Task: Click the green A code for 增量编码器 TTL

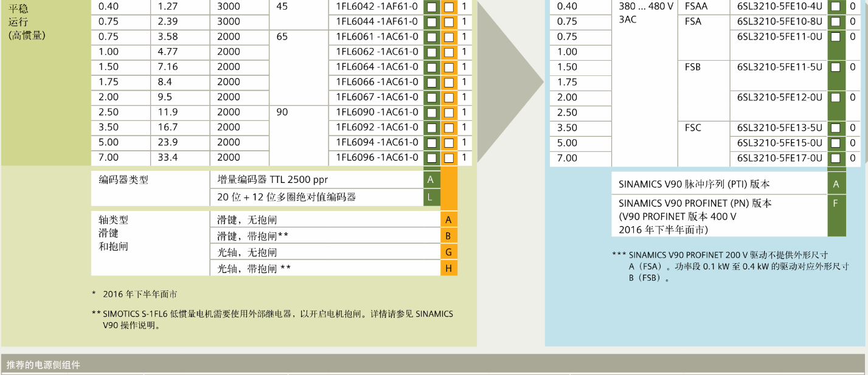Action: (431, 180)
